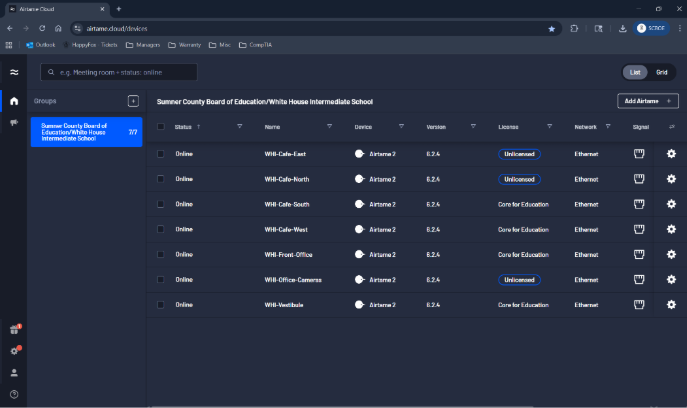Click Ethernet signal icon for WHI-Vestibule

coord(639,305)
